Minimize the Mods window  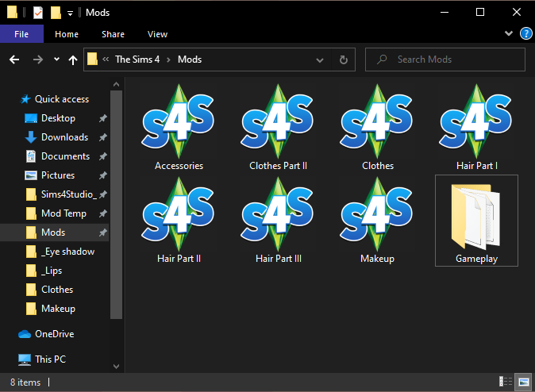click(445, 12)
